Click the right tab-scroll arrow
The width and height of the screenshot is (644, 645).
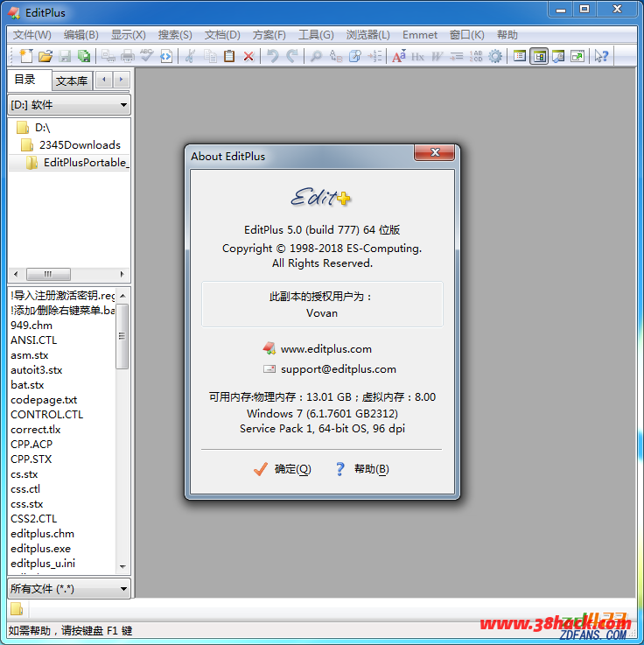pyautogui.click(x=121, y=80)
